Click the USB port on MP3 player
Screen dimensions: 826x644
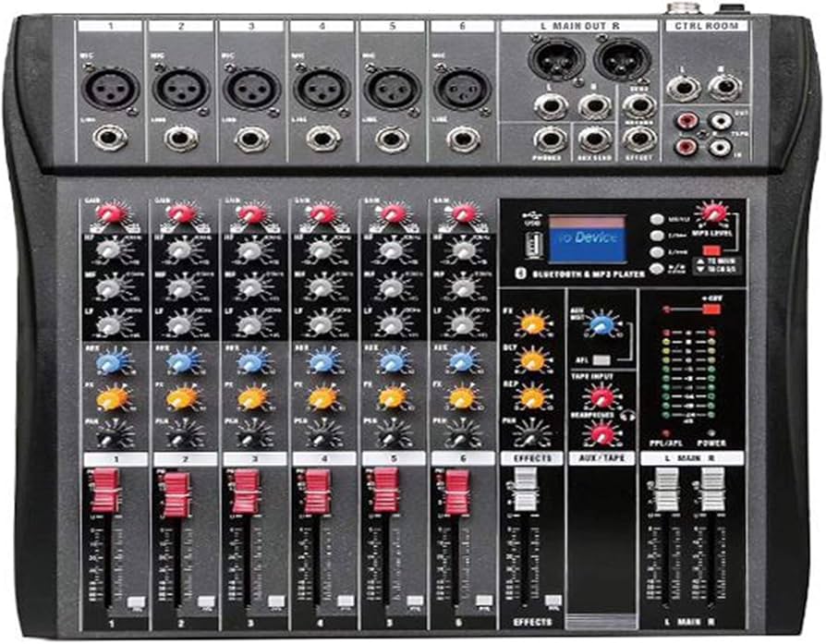pos(534,246)
